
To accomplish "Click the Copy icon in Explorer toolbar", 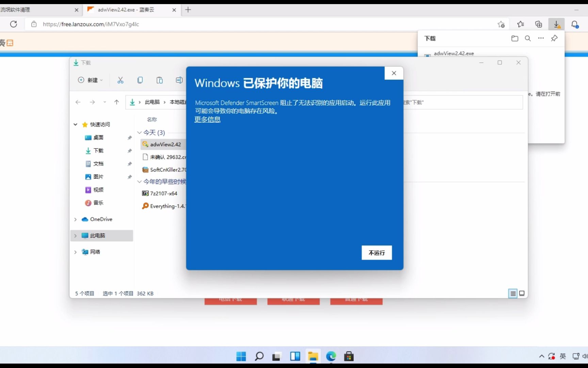I will pyautogui.click(x=140, y=80).
